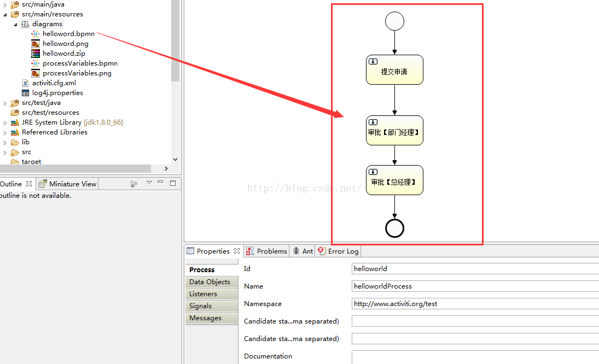Click the processVariables.bpmn file icon
The width and height of the screenshot is (599, 364).
(35, 63)
